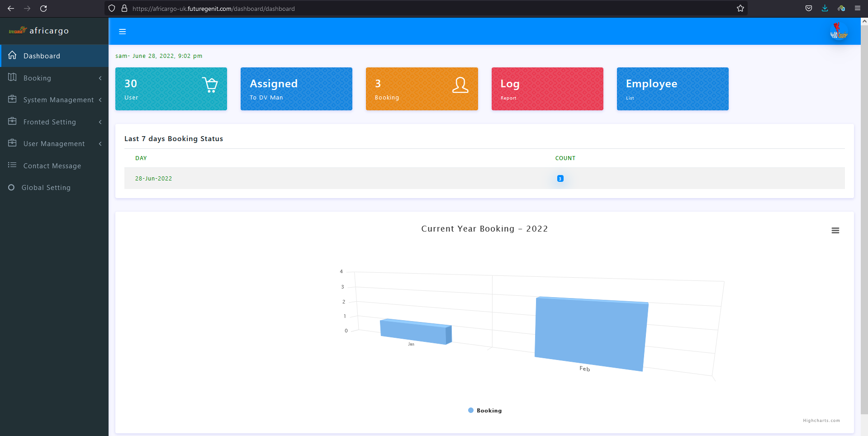Expand System Management submenu

(54, 100)
